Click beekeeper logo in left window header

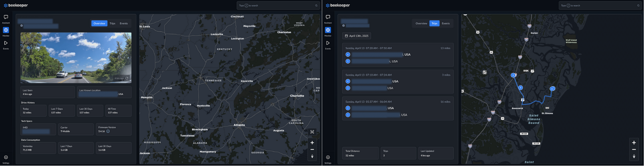tap(16, 5)
